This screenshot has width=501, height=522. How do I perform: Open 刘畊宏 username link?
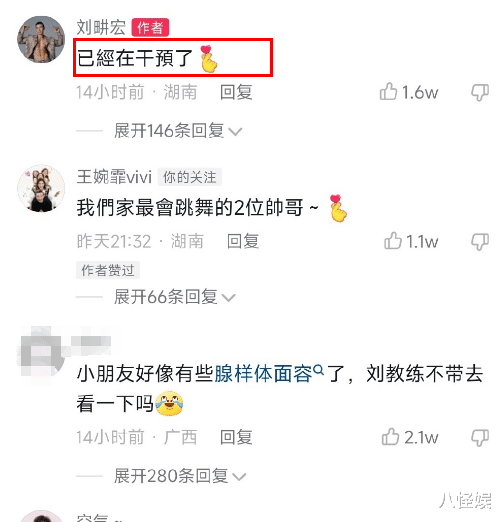pos(101,27)
